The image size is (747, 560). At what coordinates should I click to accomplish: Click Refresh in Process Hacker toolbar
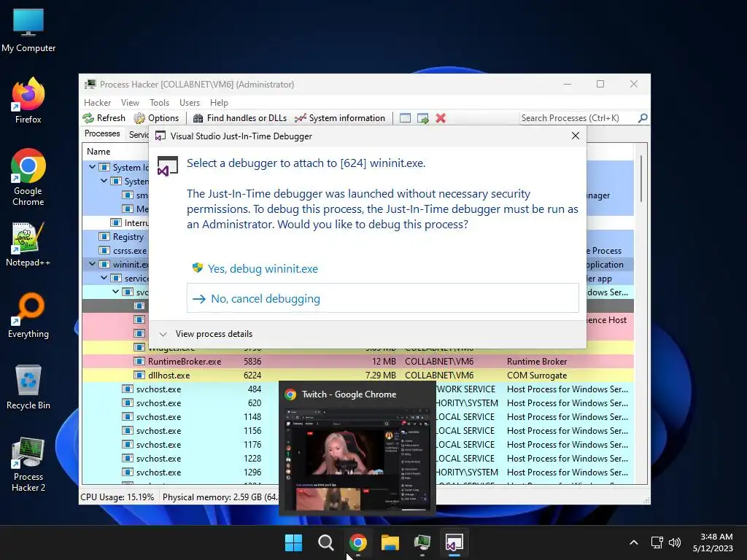(x=104, y=118)
